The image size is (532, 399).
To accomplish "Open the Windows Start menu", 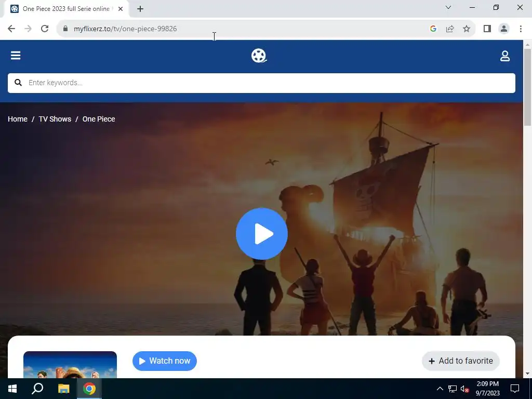I will 12,389.
